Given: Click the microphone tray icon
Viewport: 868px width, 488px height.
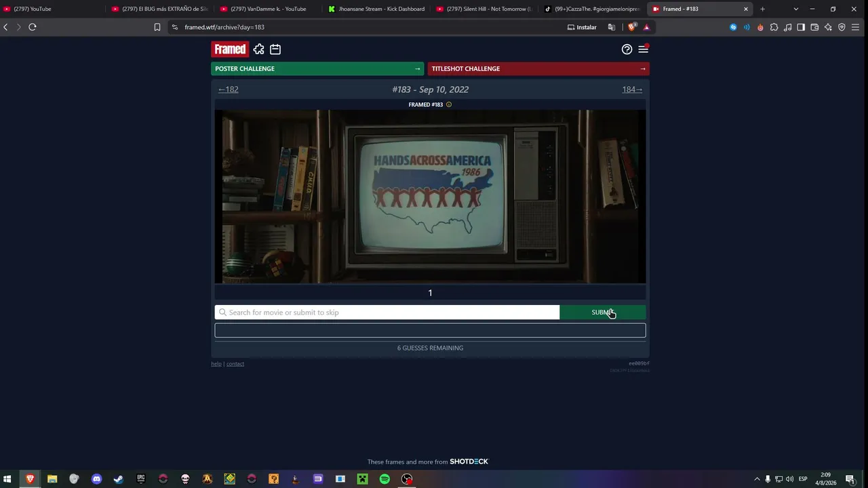Looking at the screenshot, I should pos(768,479).
